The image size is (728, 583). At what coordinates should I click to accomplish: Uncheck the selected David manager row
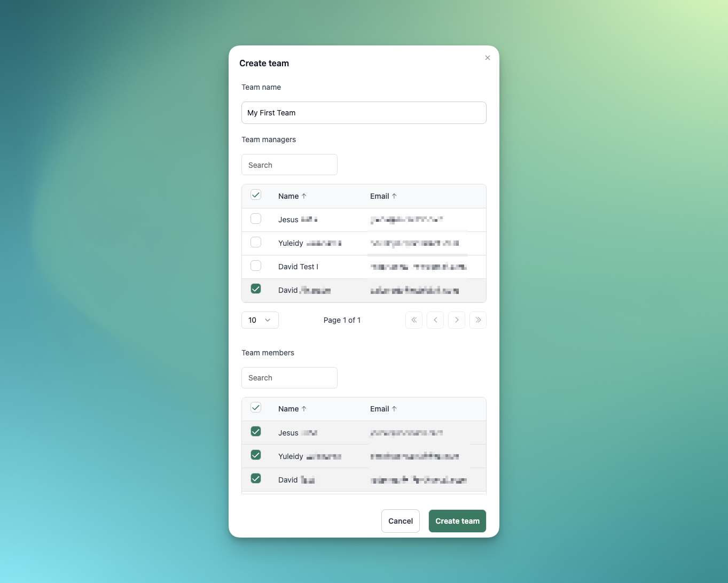point(256,289)
